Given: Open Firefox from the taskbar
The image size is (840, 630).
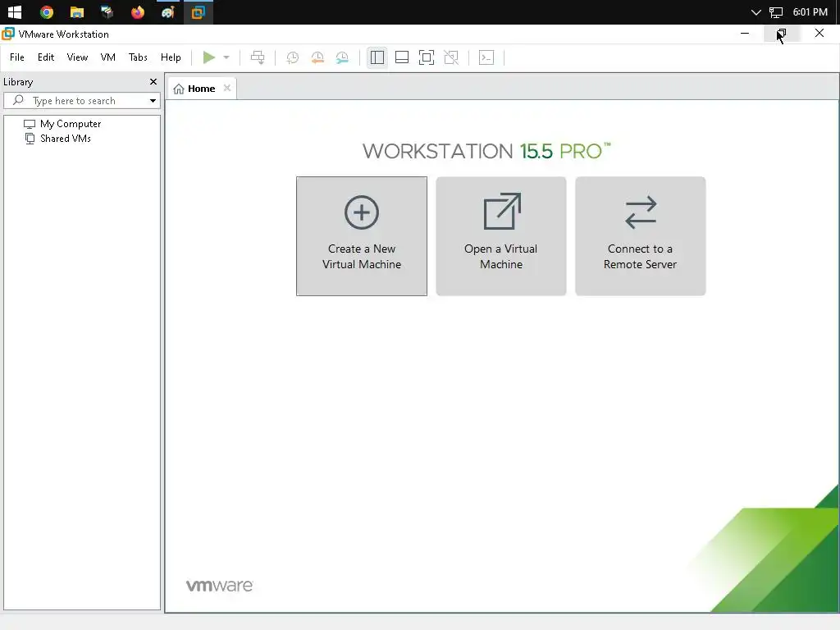Looking at the screenshot, I should click(138, 12).
